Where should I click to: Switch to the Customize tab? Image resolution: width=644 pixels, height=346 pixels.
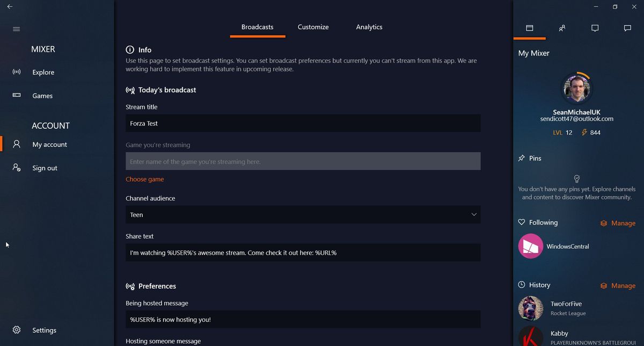pyautogui.click(x=313, y=27)
